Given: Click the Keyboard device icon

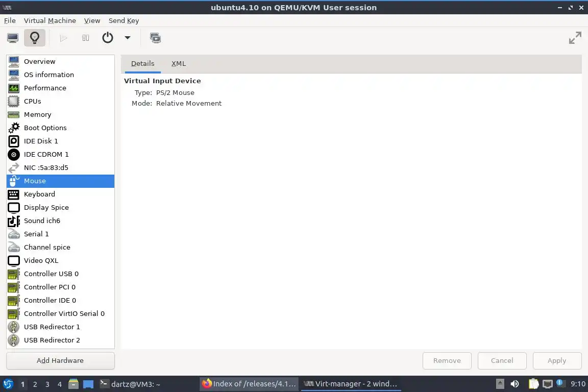Looking at the screenshot, I should tap(13, 194).
